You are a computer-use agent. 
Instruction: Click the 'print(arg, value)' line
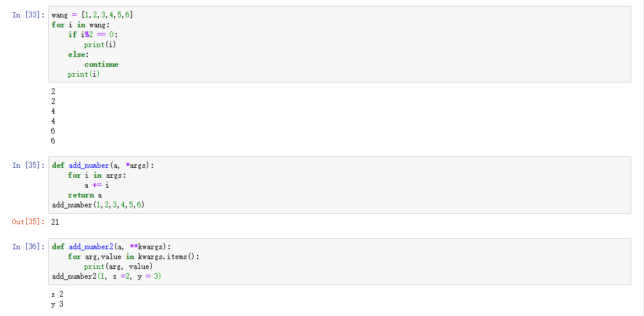[118, 267]
